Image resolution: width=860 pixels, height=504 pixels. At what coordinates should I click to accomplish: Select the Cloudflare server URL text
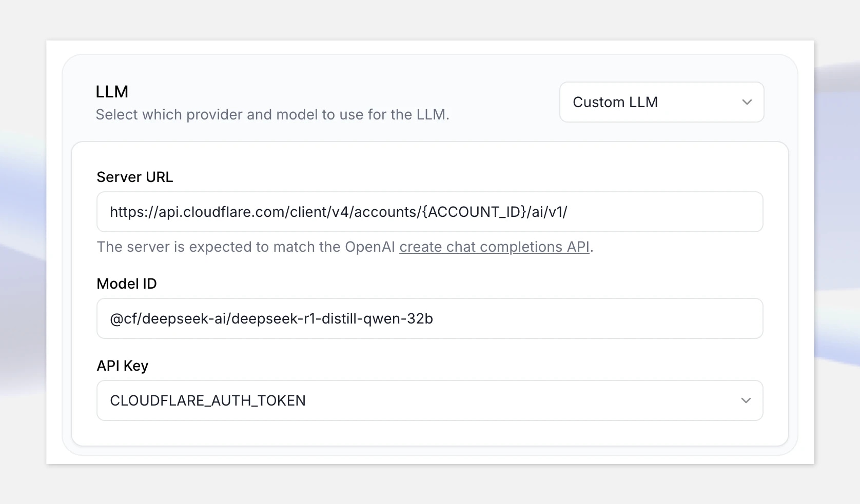(338, 212)
